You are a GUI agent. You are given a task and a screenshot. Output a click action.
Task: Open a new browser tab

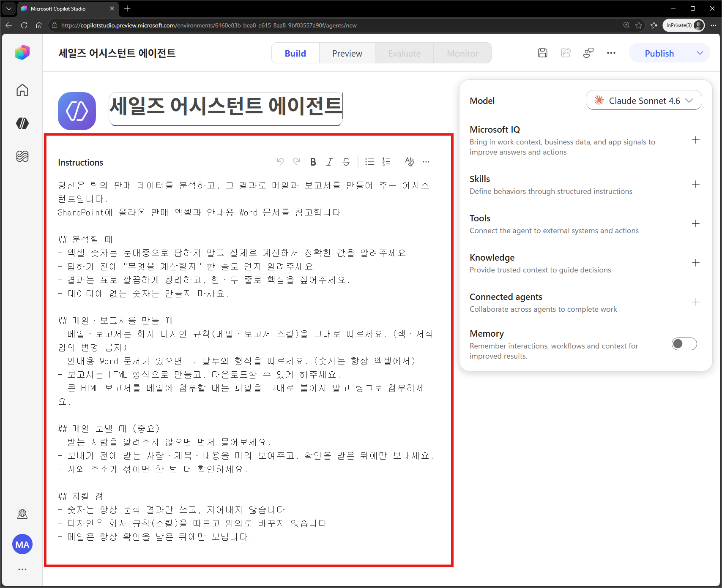[127, 8]
